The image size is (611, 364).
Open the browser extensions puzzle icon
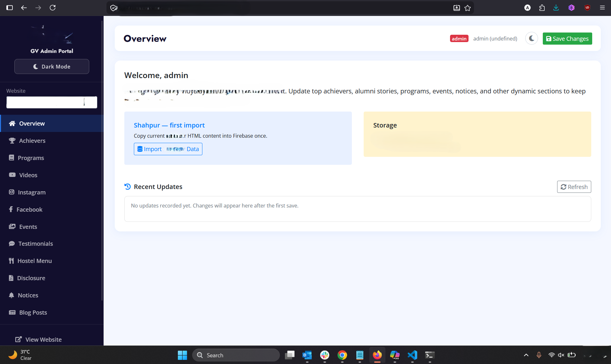(542, 8)
